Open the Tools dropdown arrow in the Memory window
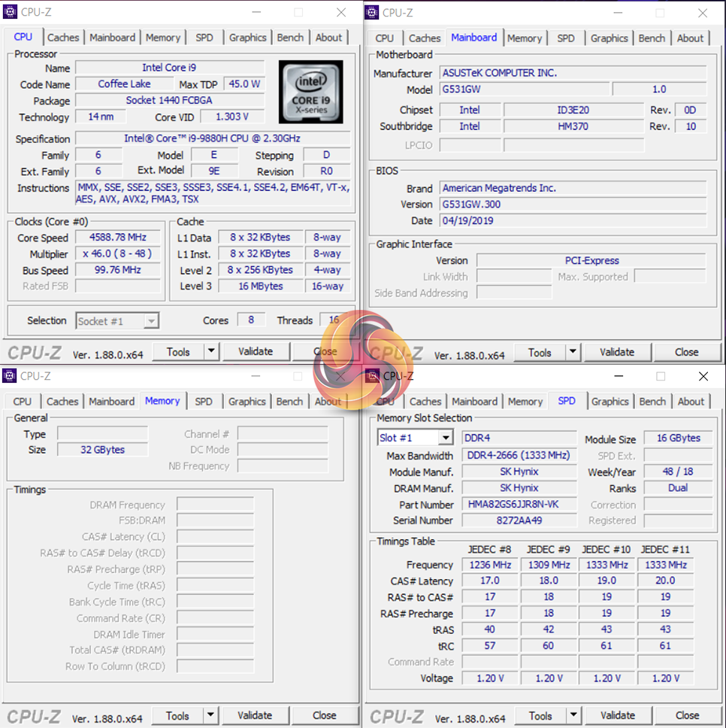The image size is (726, 728). click(210, 715)
